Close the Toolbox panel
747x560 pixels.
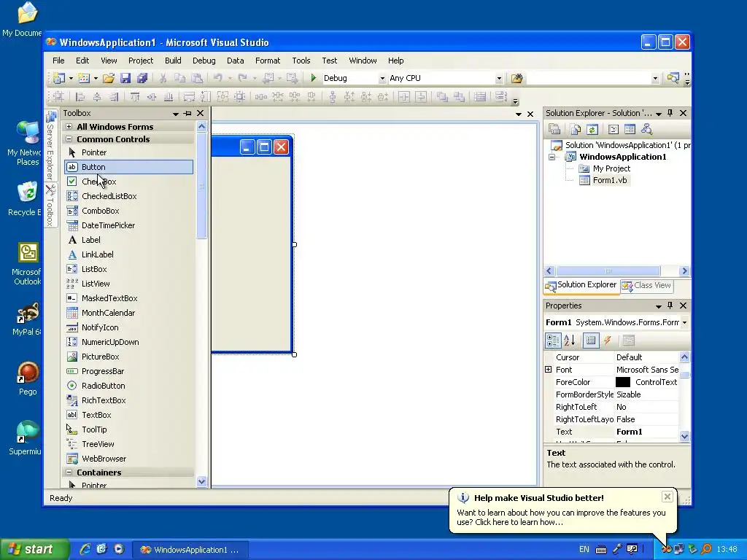click(x=200, y=113)
